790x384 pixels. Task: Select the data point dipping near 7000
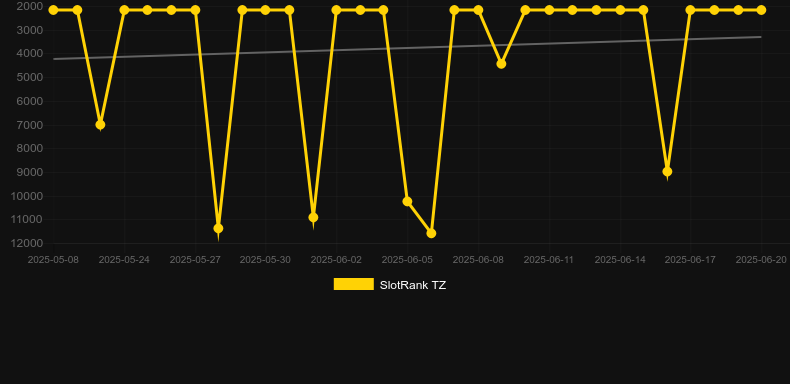[x=100, y=124]
